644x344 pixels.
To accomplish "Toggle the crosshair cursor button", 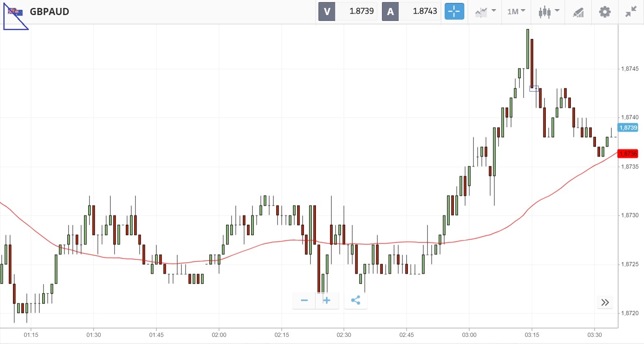I will click(x=454, y=12).
